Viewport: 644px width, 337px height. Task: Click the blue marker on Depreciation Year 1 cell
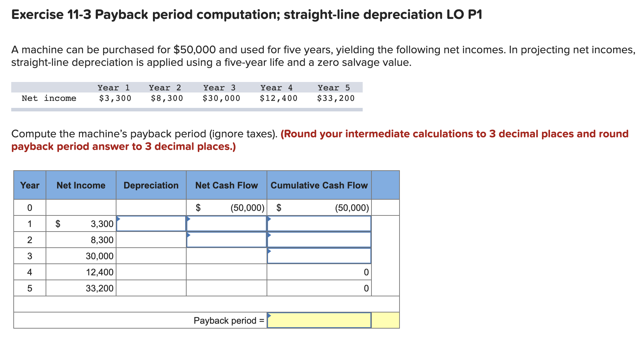pos(119,219)
